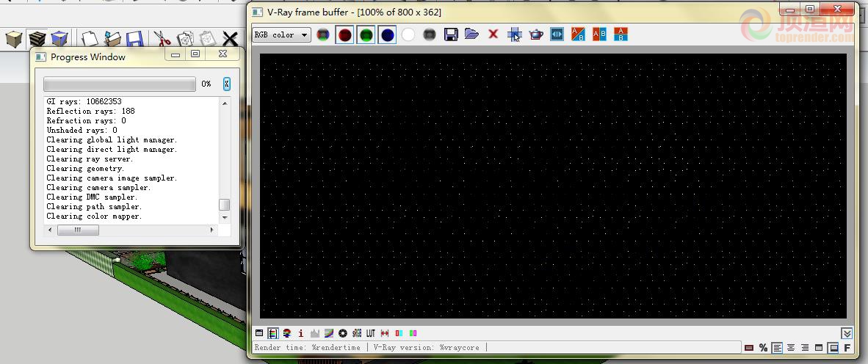Viewport: 868px width, 364px height.
Task: Select 'Clearing color mapper.' log line
Action: [x=94, y=216]
